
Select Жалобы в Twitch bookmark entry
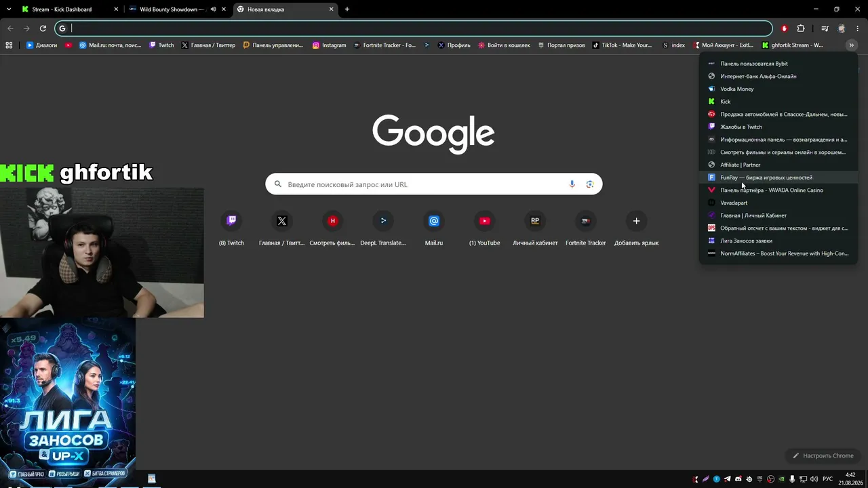(x=778, y=127)
